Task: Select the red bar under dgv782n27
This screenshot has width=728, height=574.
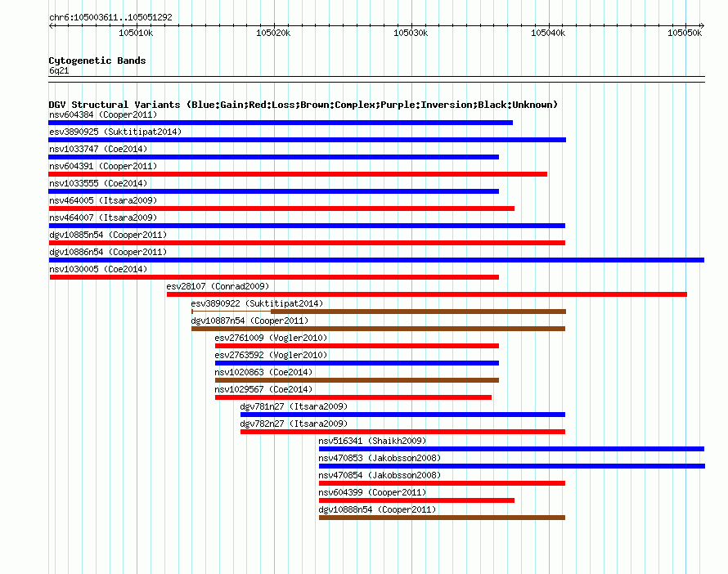Action: [402, 432]
